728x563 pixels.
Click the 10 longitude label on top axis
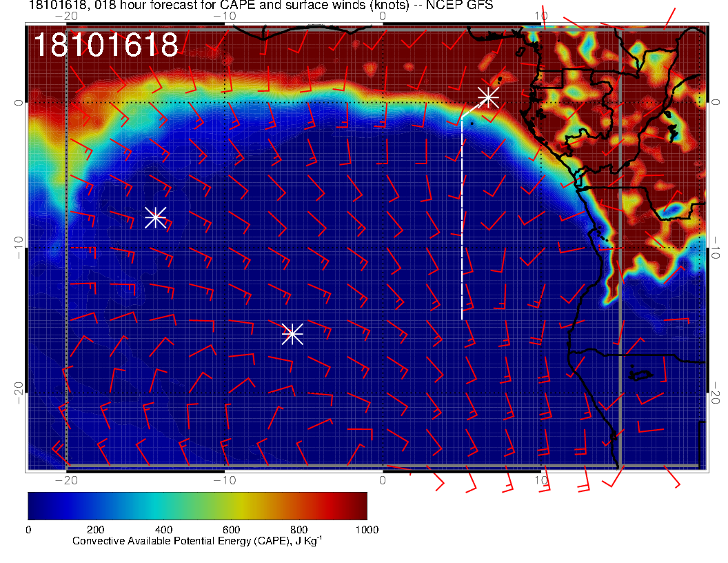pyautogui.click(x=541, y=17)
